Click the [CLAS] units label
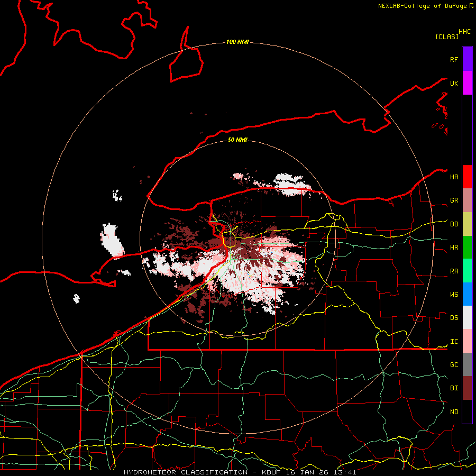Viewport: 476px width, 476px height. [x=447, y=37]
